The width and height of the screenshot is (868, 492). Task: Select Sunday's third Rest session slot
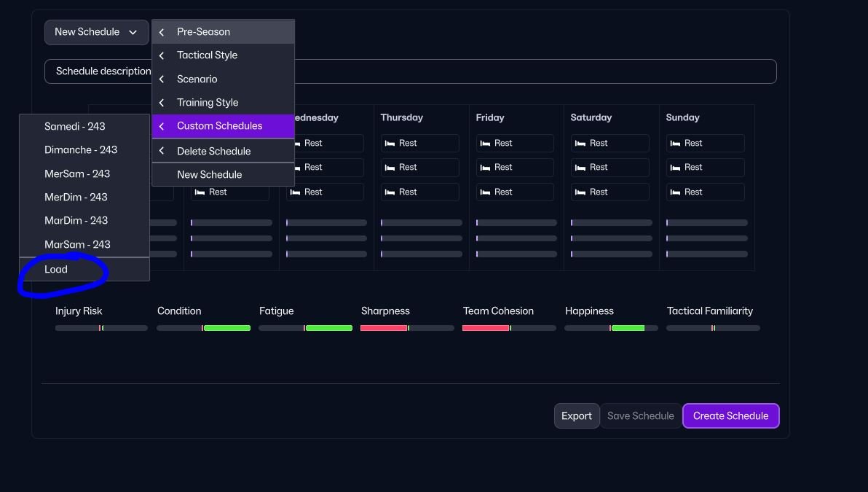pyautogui.click(x=705, y=192)
